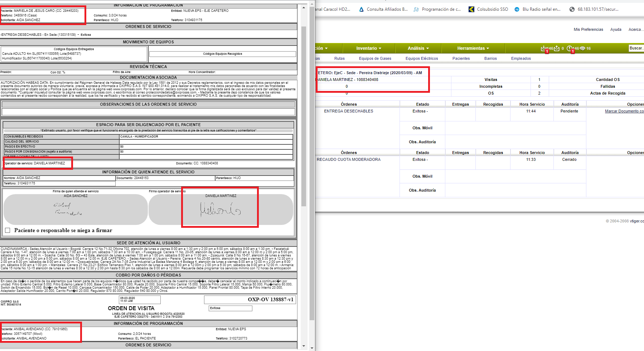The width and height of the screenshot is (644, 351).
Task: Open the alert exclamation icon
Action: coord(570,48)
